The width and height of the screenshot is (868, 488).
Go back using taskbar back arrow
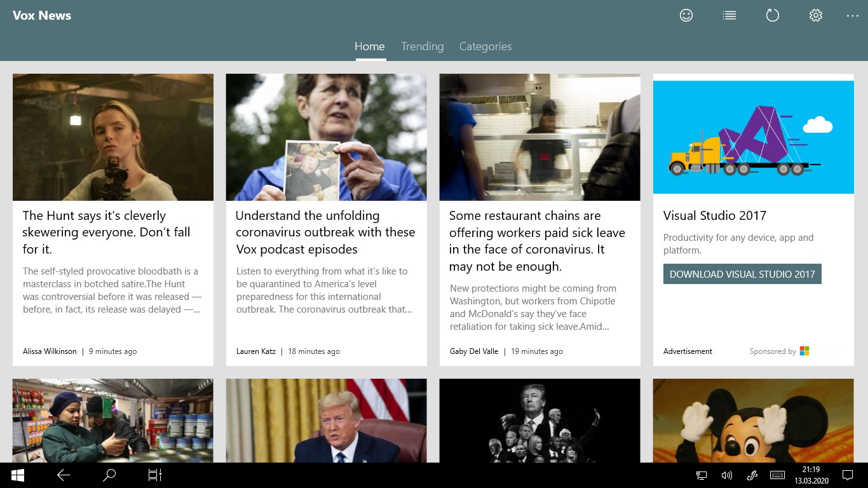click(x=64, y=475)
